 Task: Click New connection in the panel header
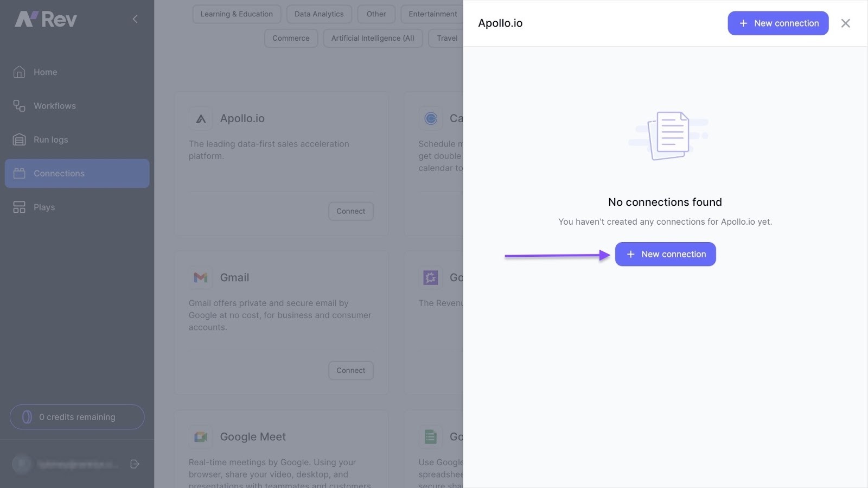(778, 23)
